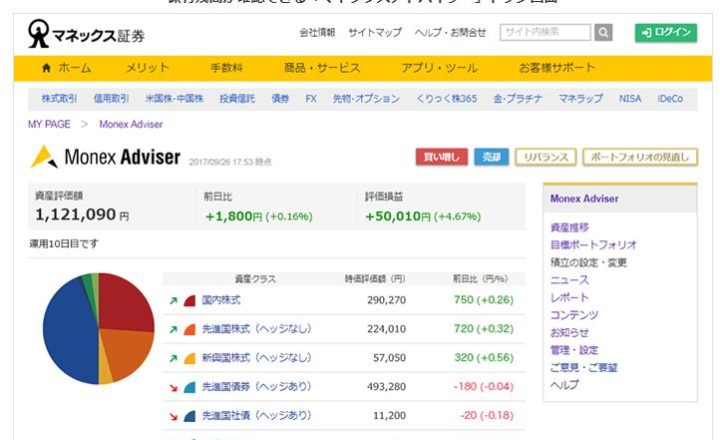The width and height of the screenshot is (720, 440).
Task: Click the サイト内検索 search field
Action: point(545,32)
